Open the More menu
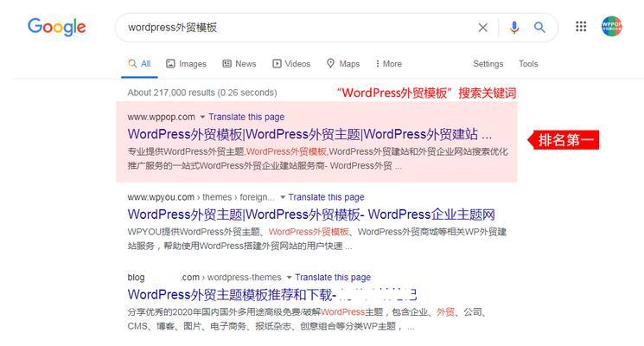This screenshot has width=644, height=346. coord(388,64)
